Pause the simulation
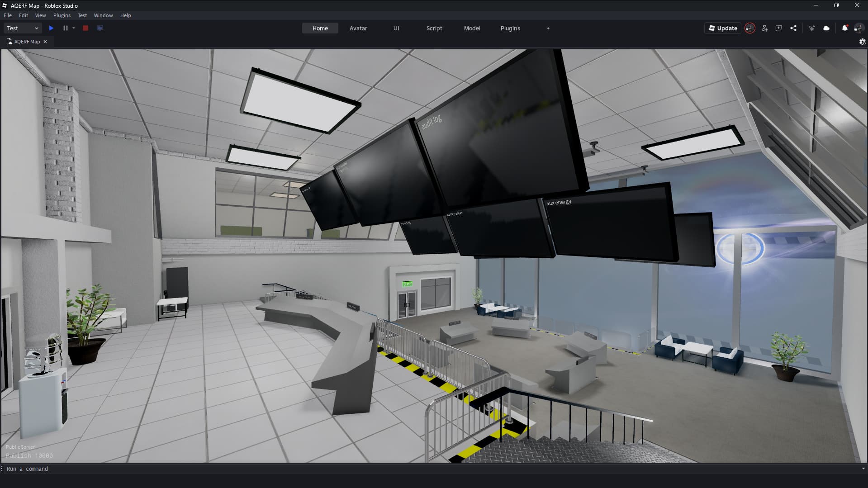This screenshot has width=868, height=488. tap(65, 28)
